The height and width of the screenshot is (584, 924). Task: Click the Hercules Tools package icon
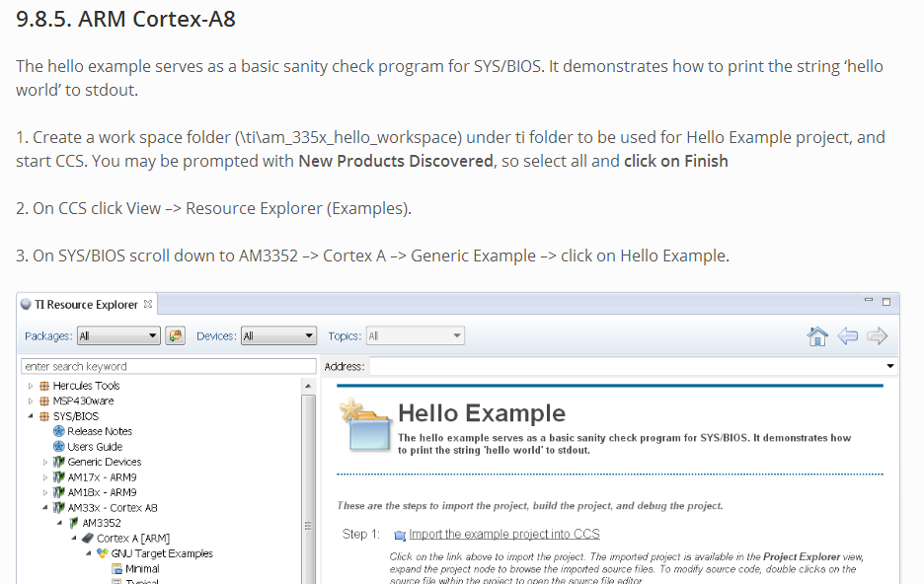pyautogui.click(x=44, y=386)
